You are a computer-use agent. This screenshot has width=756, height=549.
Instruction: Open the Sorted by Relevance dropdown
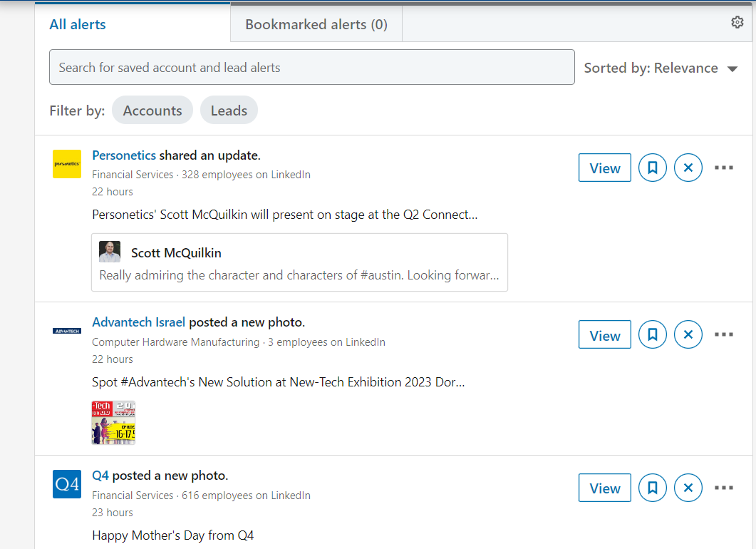click(661, 68)
